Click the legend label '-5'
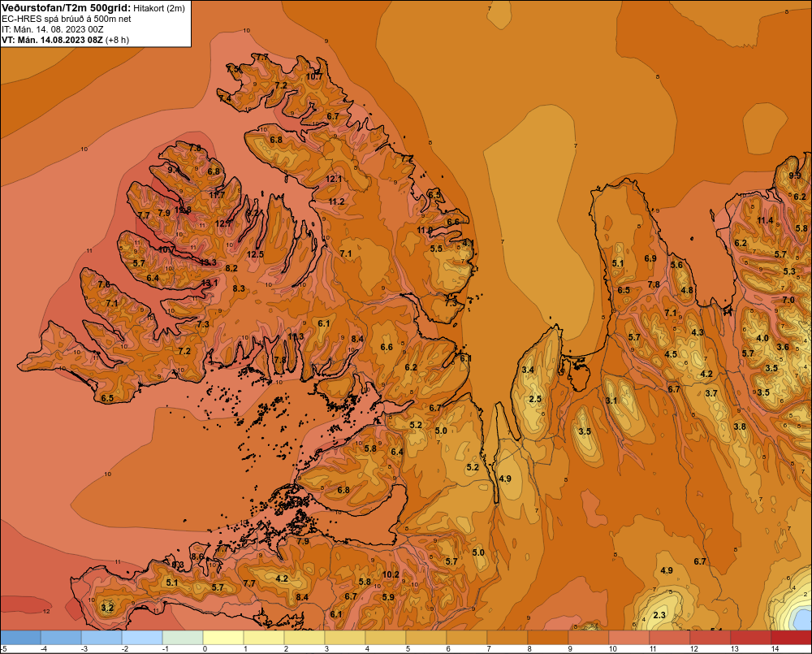This screenshot has height=654, width=812. [3, 649]
